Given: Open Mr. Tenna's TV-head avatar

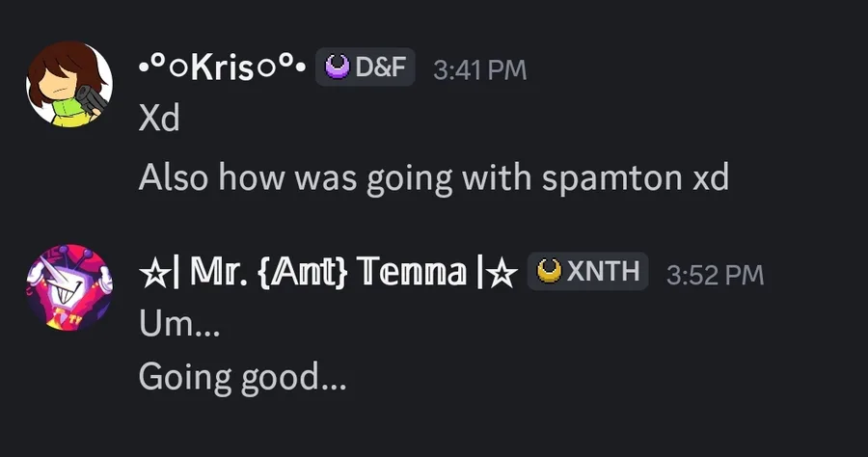Looking at the screenshot, I should [x=69, y=287].
